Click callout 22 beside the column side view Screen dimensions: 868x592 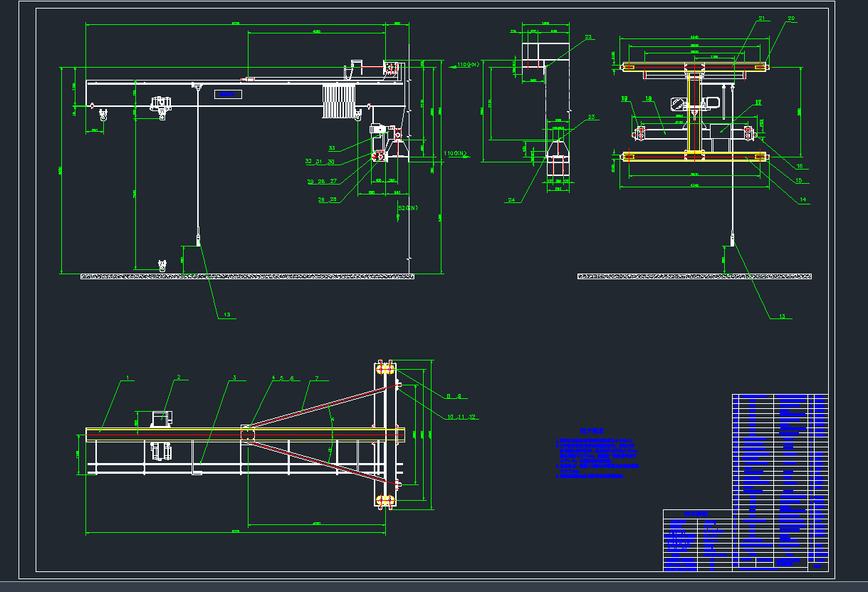pyautogui.click(x=588, y=37)
